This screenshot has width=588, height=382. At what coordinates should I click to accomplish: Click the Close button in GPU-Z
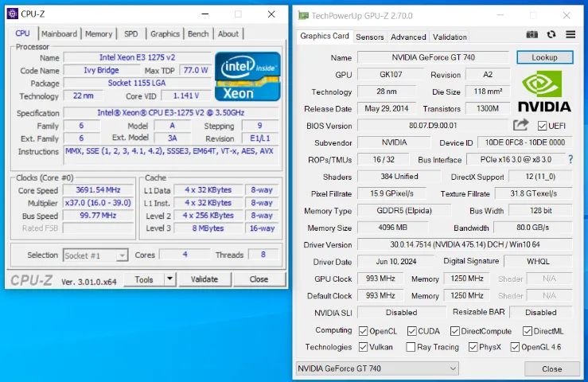tap(551, 368)
